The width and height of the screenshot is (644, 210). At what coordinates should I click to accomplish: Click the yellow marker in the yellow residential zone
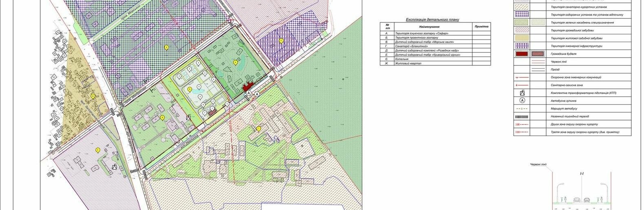(x=93, y=96)
